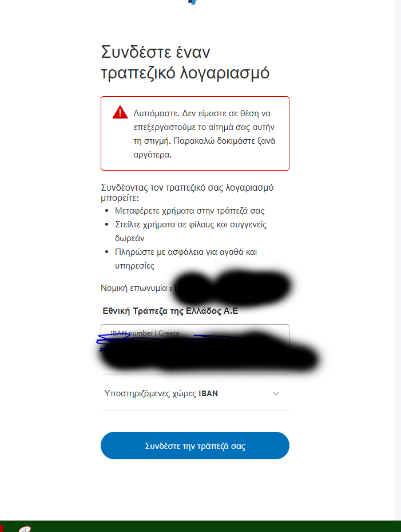Viewport: 401px width, 532px height.
Task: Click the IBAN number | Greece field label
Action: [x=145, y=333]
